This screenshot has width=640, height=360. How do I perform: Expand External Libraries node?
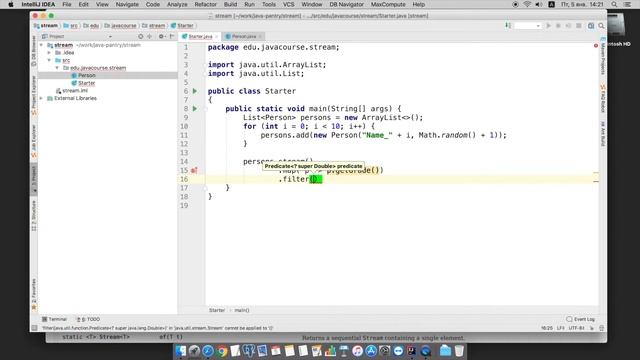point(41,98)
